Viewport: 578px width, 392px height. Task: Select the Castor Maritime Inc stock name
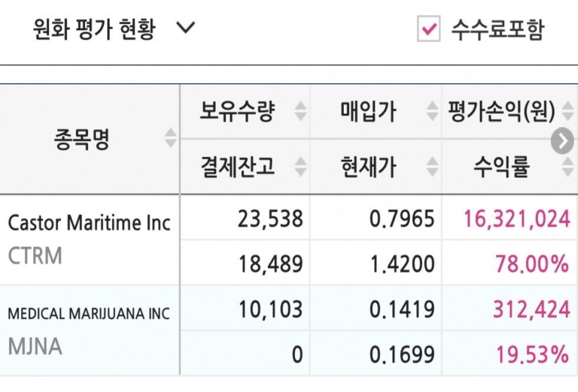click(x=89, y=223)
